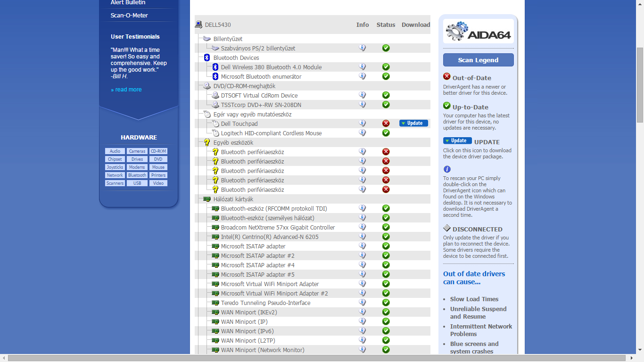Open info for Logitech HID-compliant Cordless Mouse
This screenshot has width=644, height=362.
(x=363, y=132)
